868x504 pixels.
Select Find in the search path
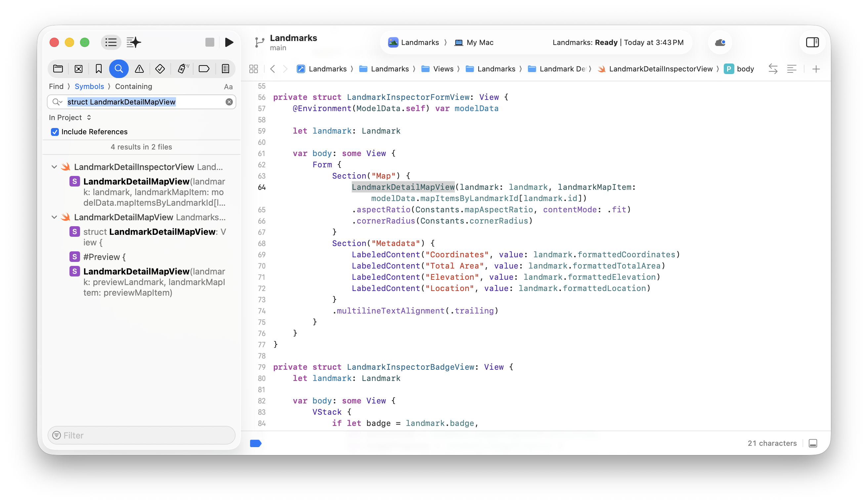pos(56,86)
